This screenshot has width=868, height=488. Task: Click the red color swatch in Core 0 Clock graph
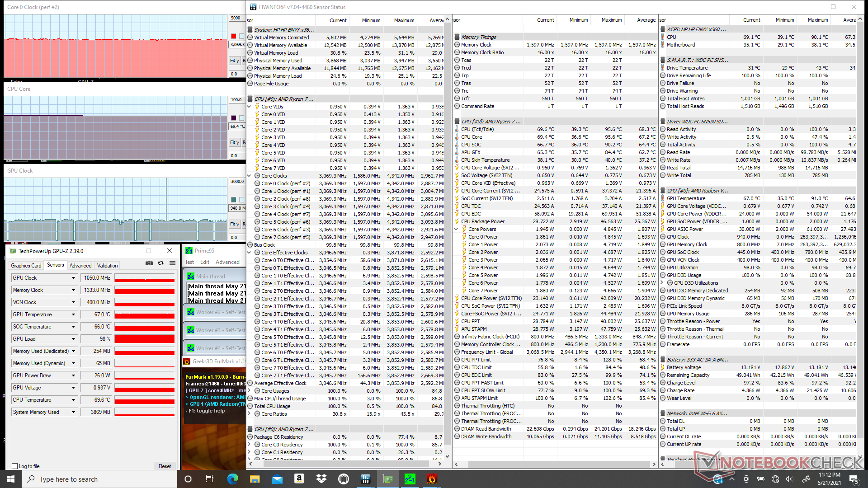(234, 36)
